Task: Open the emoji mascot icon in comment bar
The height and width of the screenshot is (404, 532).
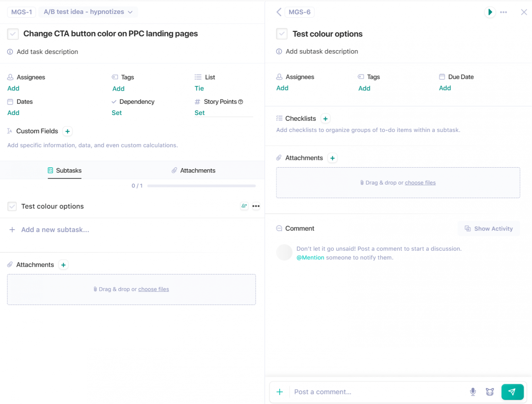Action: (490, 392)
